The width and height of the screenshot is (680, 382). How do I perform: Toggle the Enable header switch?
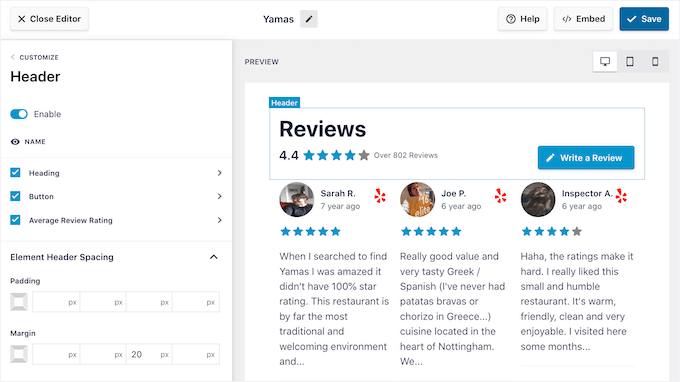pos(19,114)
